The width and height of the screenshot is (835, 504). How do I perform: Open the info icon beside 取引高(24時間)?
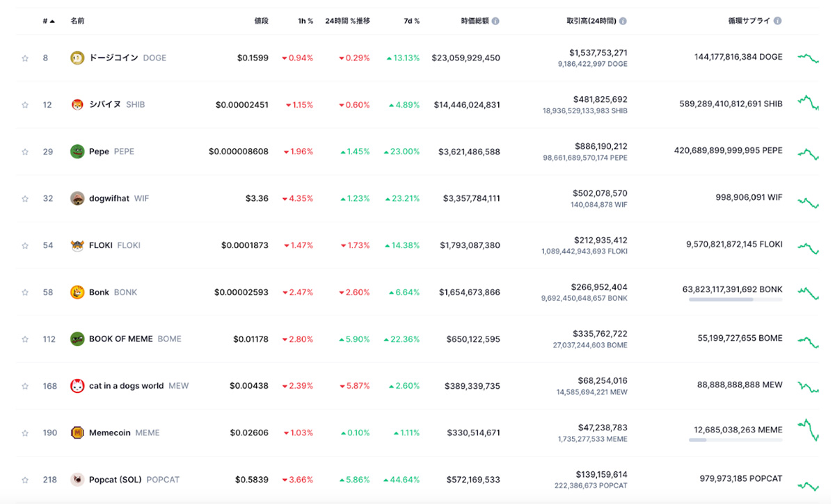pyautogui.click(x=623, y=21)
